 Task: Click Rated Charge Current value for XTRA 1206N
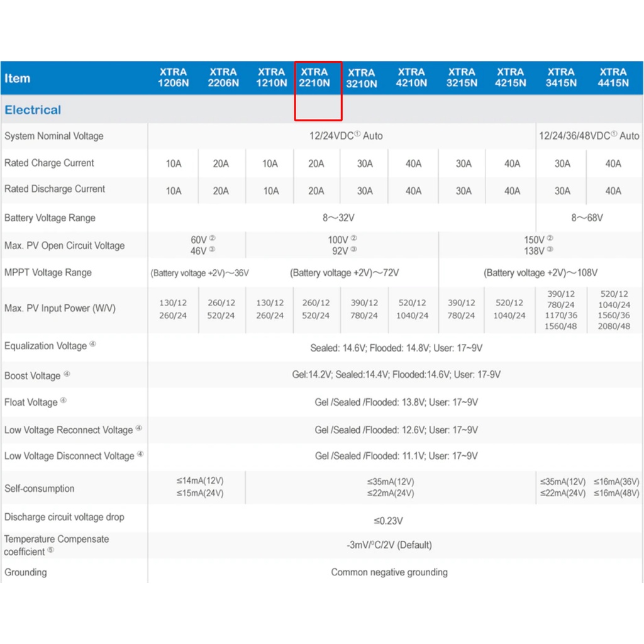tap(174, 164)
